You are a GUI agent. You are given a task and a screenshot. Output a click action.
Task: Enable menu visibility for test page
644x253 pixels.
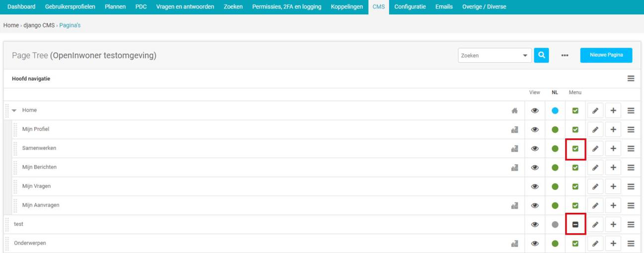(x=575, y=224)
